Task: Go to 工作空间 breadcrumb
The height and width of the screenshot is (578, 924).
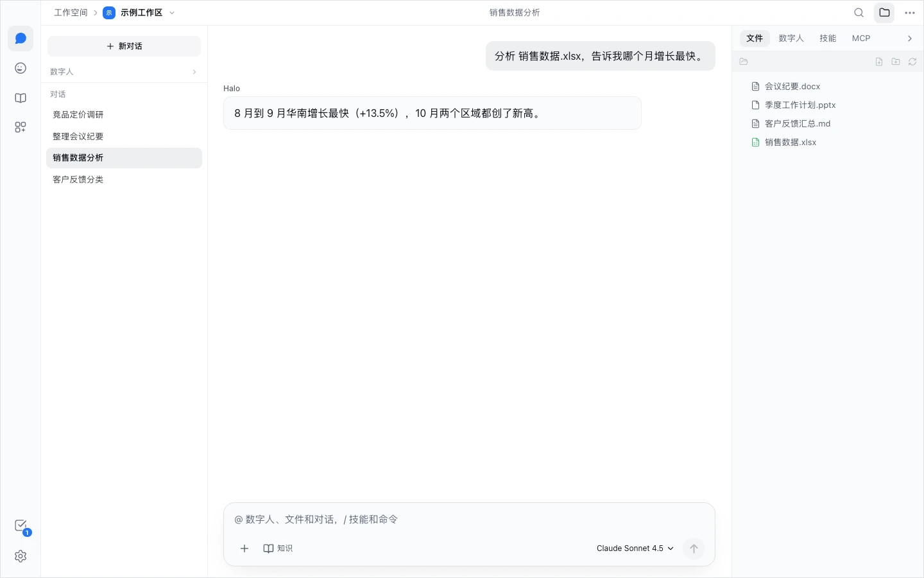Action: coord(71,13)
